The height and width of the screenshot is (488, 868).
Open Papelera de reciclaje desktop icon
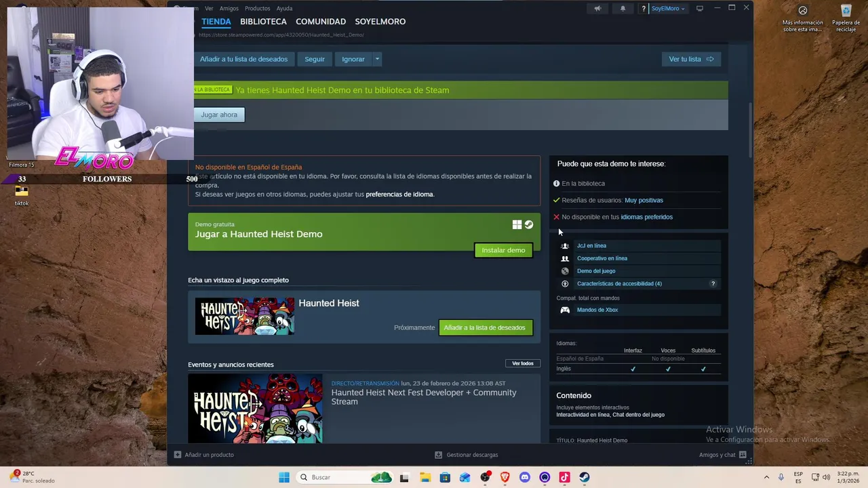(x=846, y=18)
